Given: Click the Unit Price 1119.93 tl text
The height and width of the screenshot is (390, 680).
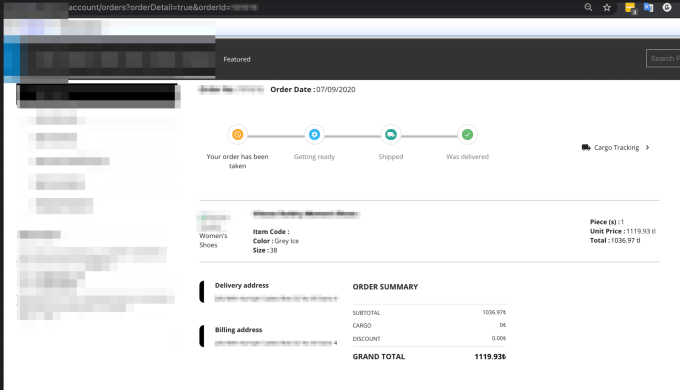Looking at the screenshot, I should (623, 231).
